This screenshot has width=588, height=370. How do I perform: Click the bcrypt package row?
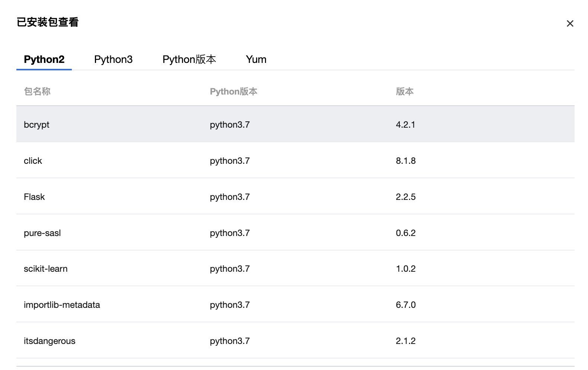click(x=36, y=125)
